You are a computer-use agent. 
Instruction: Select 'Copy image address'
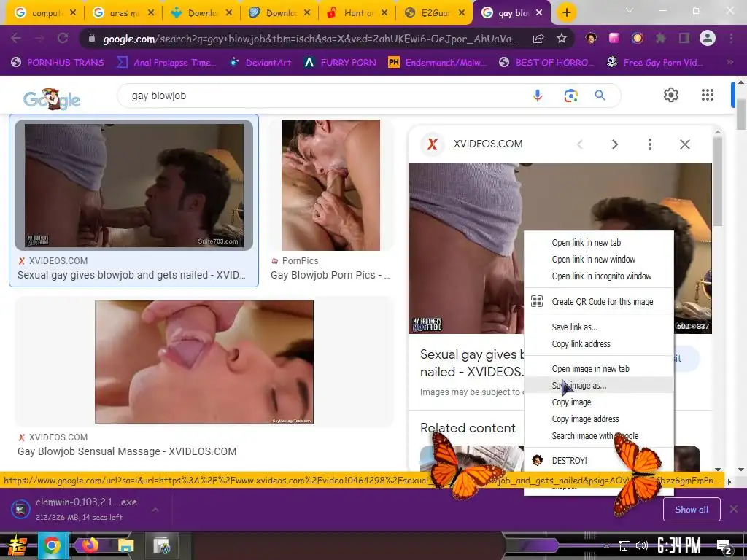point(599,419)
